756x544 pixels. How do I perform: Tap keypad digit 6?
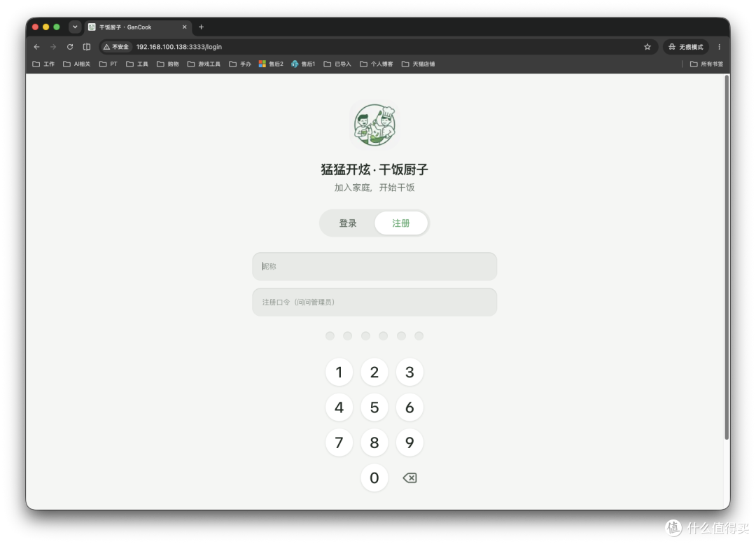(409, 407)
